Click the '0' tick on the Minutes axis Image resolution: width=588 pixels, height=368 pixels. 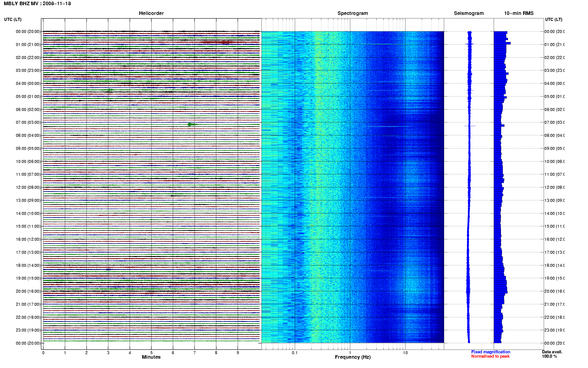tap(43, 353)
